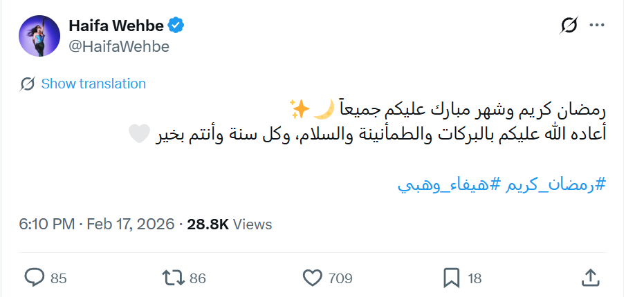Click the 28.8K Views count

[x=230, y=224]
